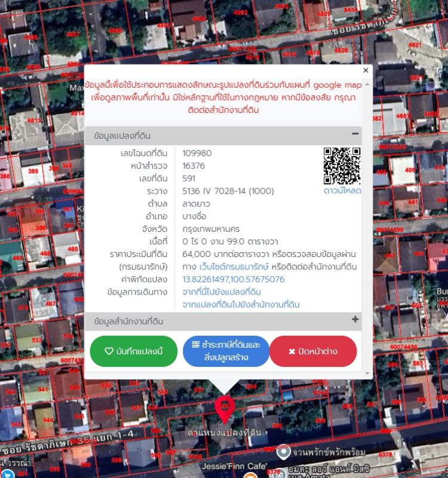
Task: Click the red parcel location pin
Action: [224, 407]
